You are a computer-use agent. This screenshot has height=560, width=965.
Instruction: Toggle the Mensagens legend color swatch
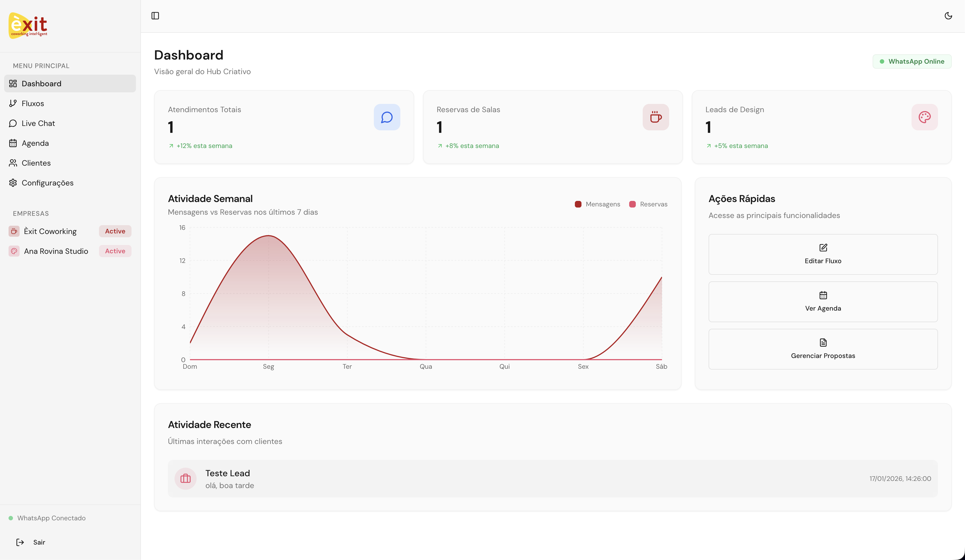pyautogui.click(x=578, y=204)
